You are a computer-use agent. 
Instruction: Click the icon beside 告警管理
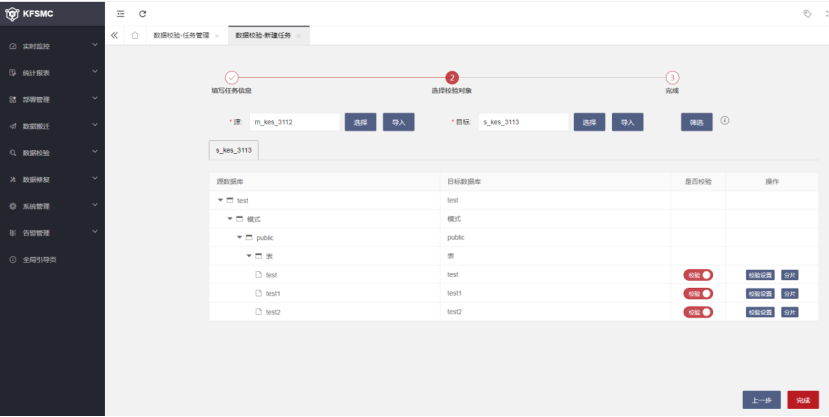pyautogui.click(x=13, y=233)
